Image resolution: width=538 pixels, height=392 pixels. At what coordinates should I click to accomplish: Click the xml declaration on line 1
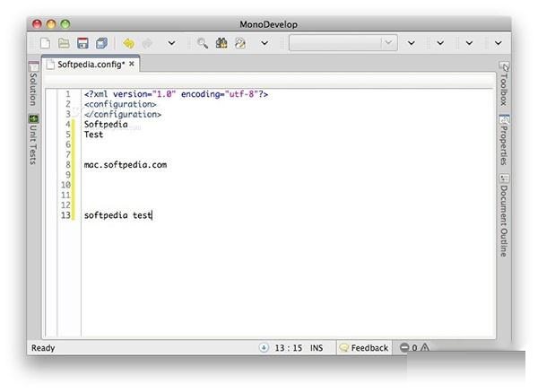(x=176, y=94)
